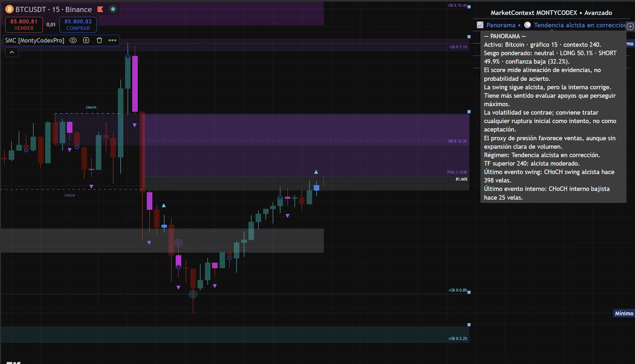This screenshot has height=364, width=635.
Task: Click the blue square handle beside -OB R 15.4%
Action: tap(469, 7)
